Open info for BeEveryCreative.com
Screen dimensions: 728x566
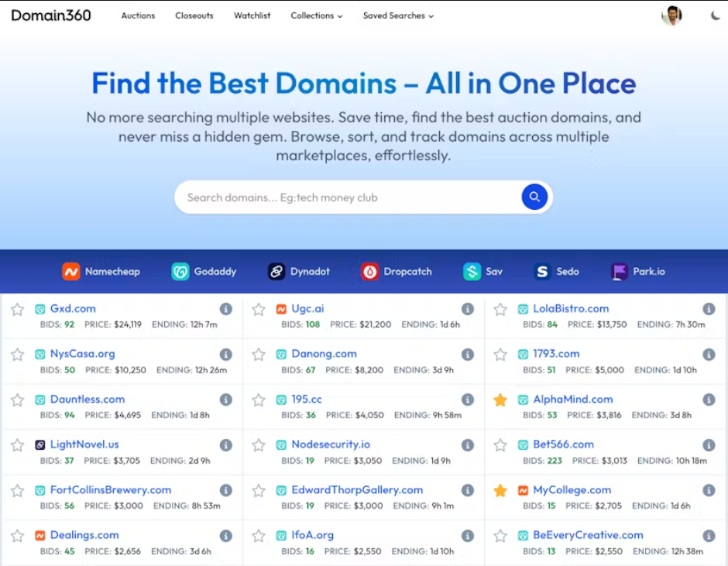[709, 535]
